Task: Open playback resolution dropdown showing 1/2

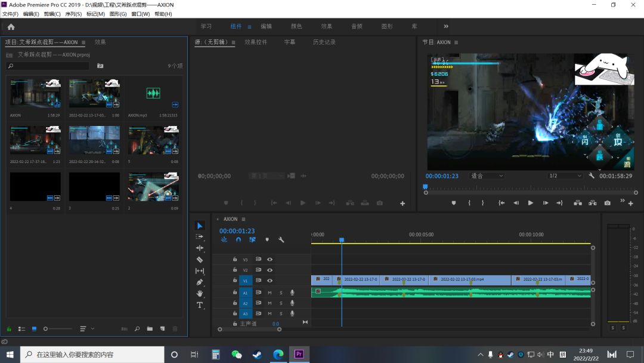Action: point(565,176)
